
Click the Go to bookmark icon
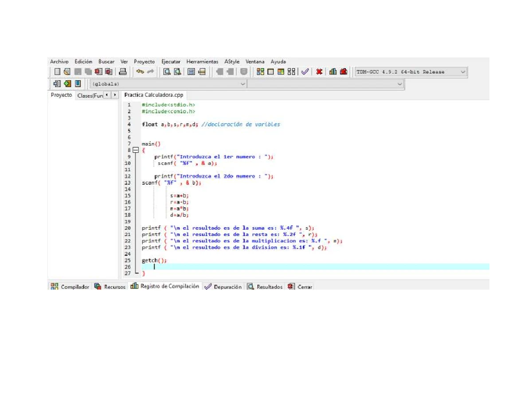[78, 83]
